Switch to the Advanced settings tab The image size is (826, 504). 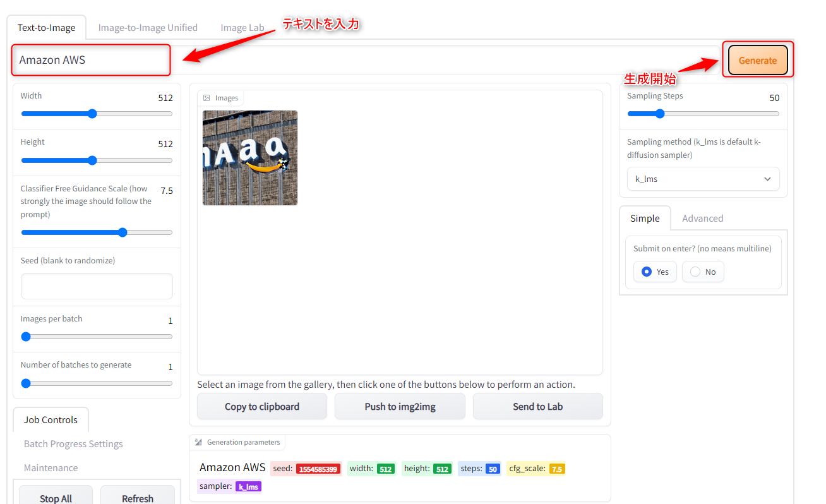[x=702, y=219]
